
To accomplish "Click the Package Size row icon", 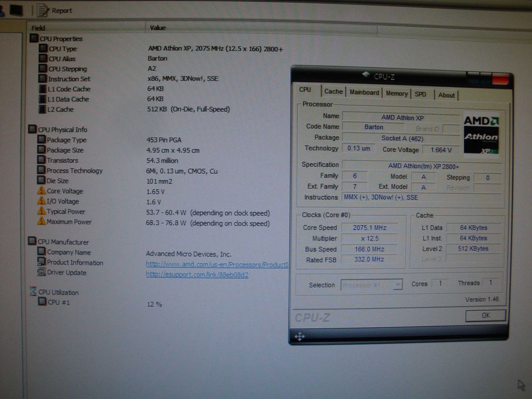I will pos(42,149).
